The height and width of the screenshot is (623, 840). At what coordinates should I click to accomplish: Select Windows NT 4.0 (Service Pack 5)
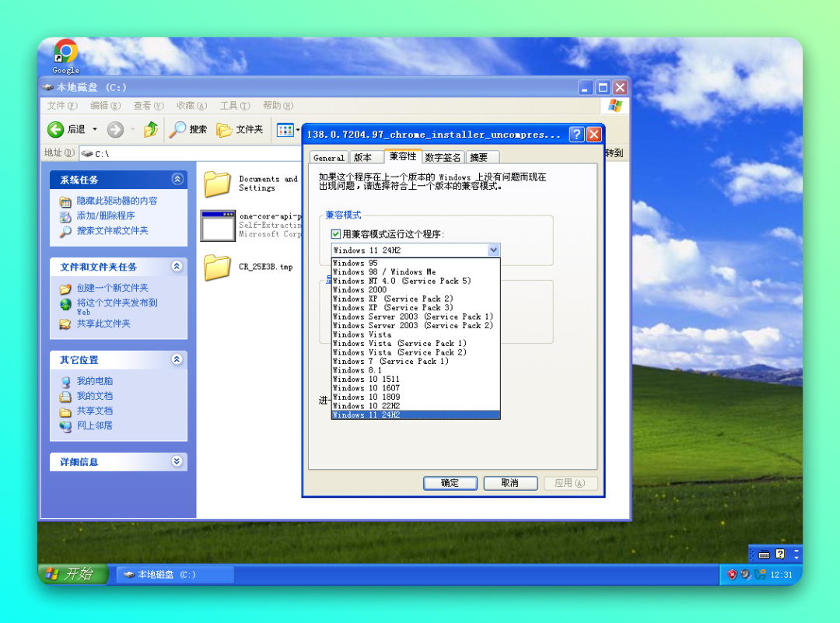415,281
